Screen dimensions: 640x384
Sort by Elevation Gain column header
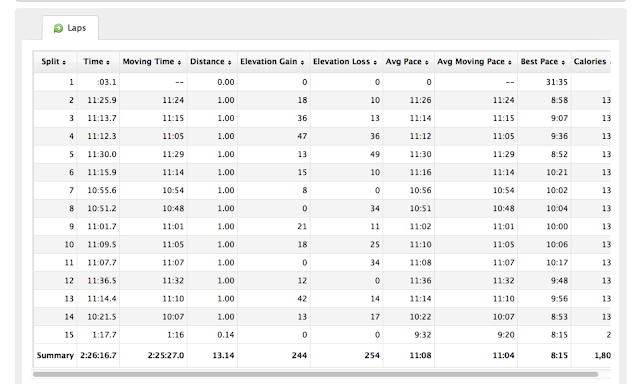272,62
